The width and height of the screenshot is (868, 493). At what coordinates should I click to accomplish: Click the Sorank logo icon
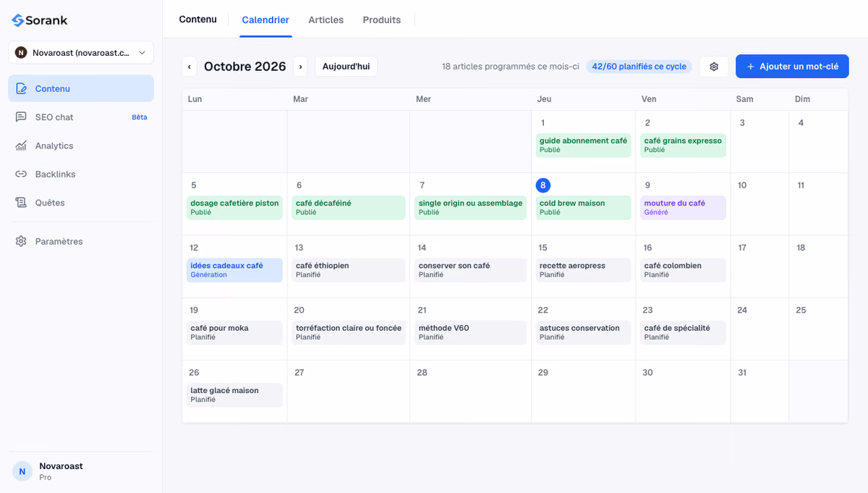click(x=18, y=20)
